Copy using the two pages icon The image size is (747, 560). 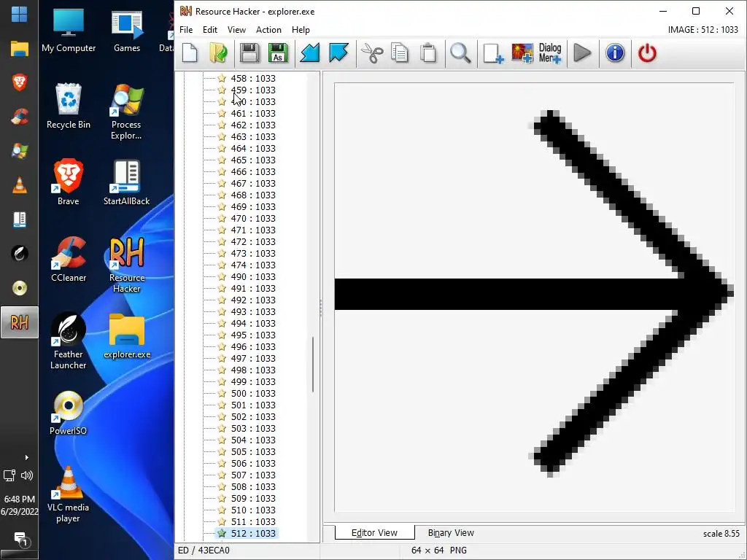(400, 52)
